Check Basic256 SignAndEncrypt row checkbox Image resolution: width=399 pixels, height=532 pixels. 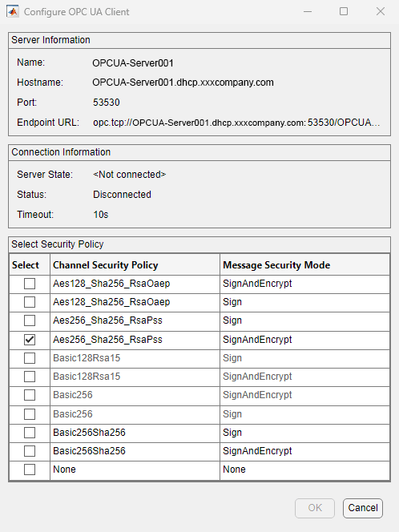coord(30,395)
